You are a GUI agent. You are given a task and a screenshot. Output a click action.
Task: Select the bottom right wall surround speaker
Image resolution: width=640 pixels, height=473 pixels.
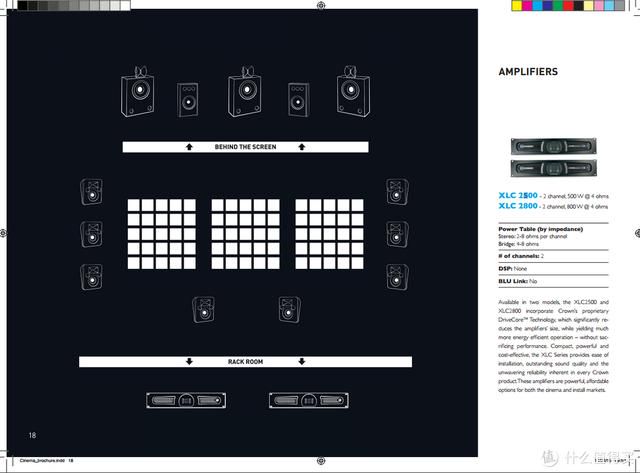point(397,277)
